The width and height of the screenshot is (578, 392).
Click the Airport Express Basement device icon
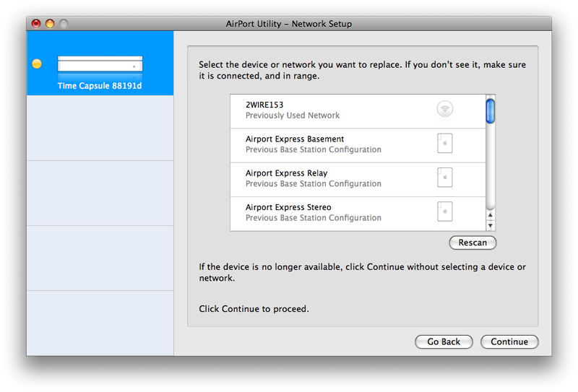[444, 144]
